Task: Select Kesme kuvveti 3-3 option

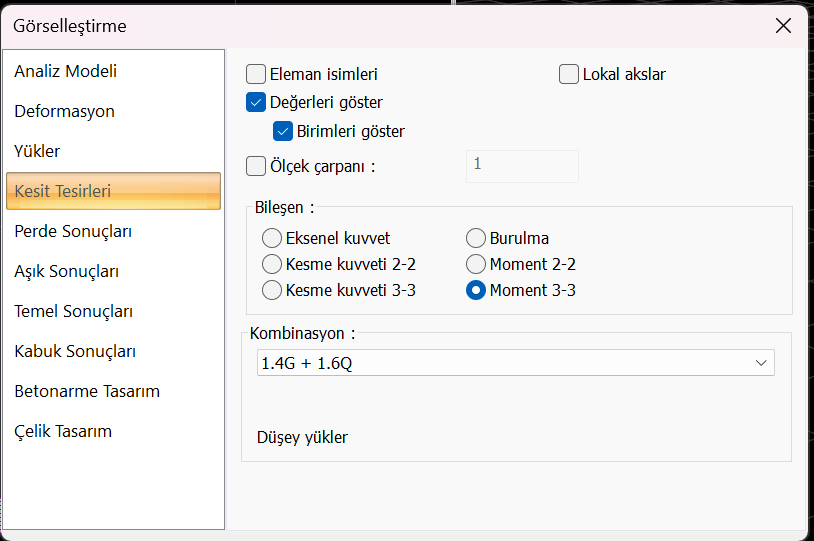Action: 272,291
